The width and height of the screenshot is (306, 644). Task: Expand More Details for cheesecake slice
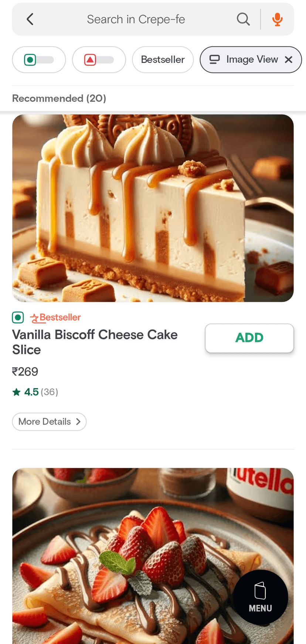pyautogui.click(x=49, y=422)
